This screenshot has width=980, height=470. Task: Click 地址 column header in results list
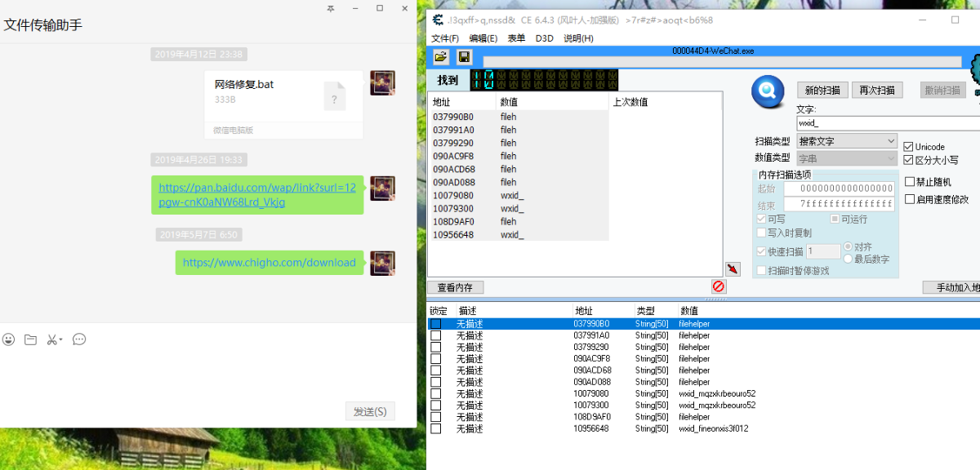pyautogui.click(x=461, y=102)
